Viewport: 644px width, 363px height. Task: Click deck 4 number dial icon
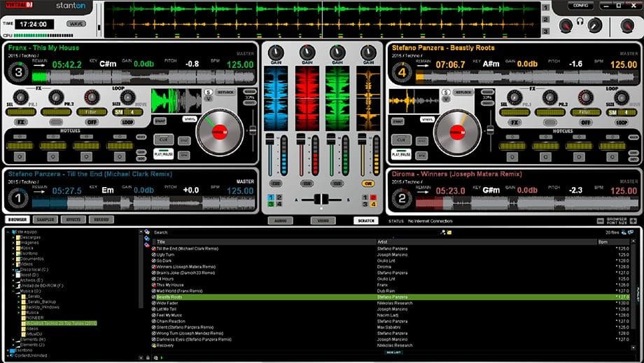point(402,72)
